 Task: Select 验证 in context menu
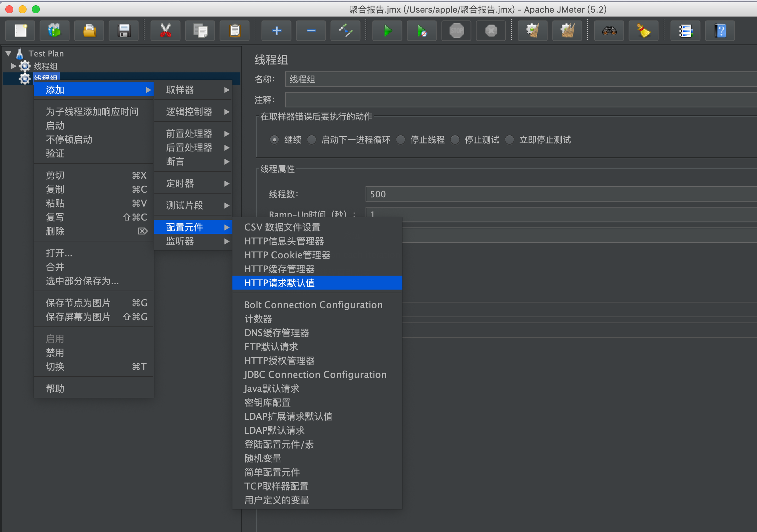(94, 153)
